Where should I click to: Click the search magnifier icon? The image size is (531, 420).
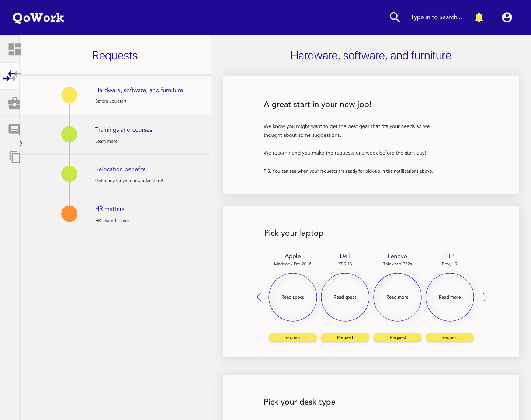click(395, 17)
